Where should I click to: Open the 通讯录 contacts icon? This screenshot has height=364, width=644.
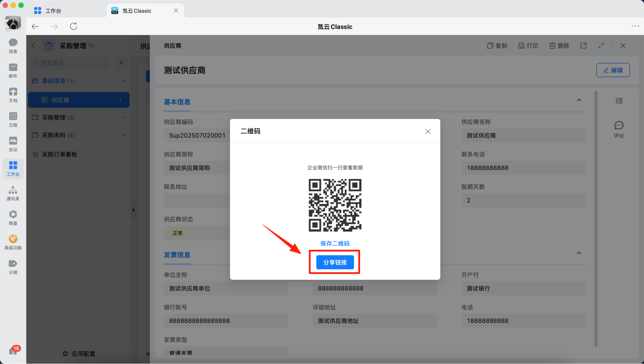(13, 193)
